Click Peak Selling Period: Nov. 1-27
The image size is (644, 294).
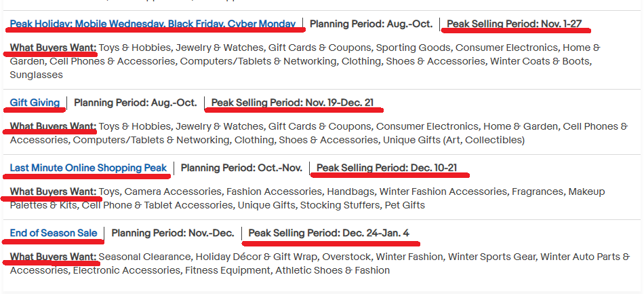tap(514, 24)
